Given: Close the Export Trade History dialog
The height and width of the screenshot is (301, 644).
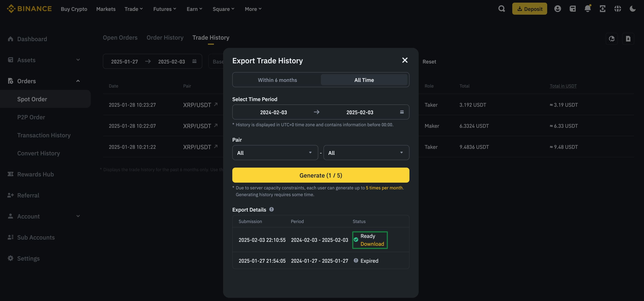Looking at the screenshot, I should 405,60.
